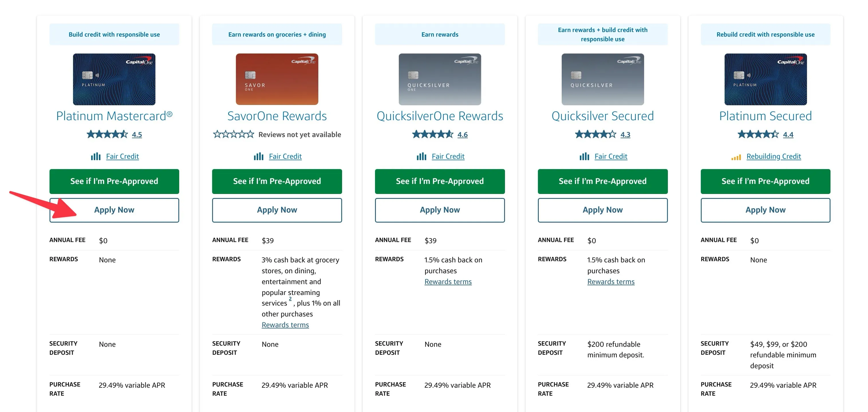Viewport: 868px width, 412px height.
Task: Click the Platinum Mastercard credit level bars icon
Action: coord(96,156)
